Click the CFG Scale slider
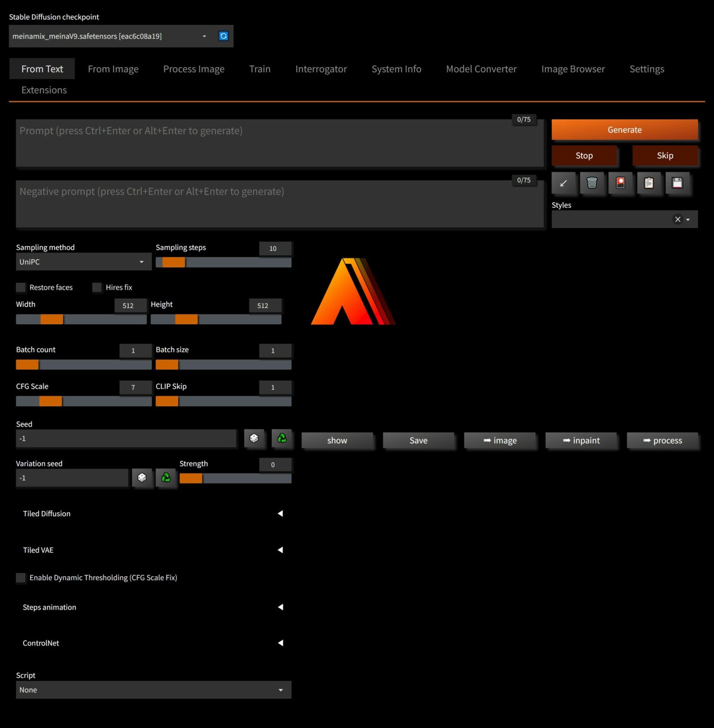 click(83, 401)
